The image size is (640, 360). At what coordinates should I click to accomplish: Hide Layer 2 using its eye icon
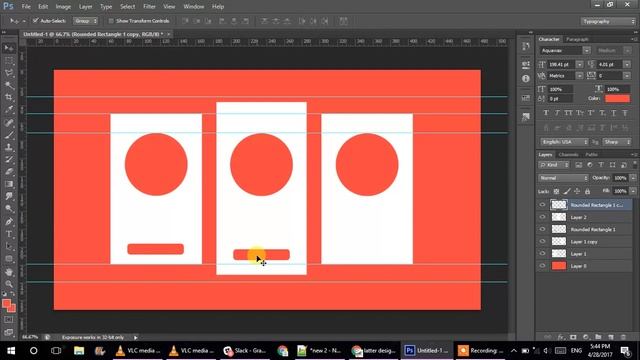pos(542,217)
